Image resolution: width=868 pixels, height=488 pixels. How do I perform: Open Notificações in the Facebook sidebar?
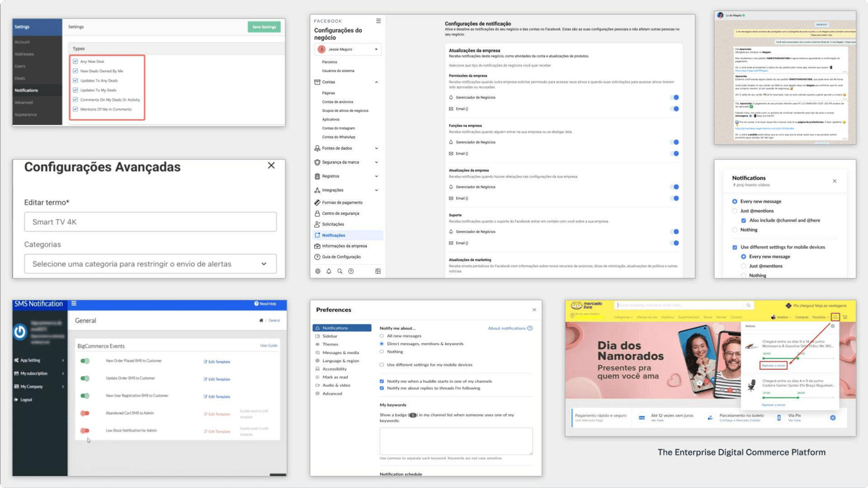coord(347,235)
